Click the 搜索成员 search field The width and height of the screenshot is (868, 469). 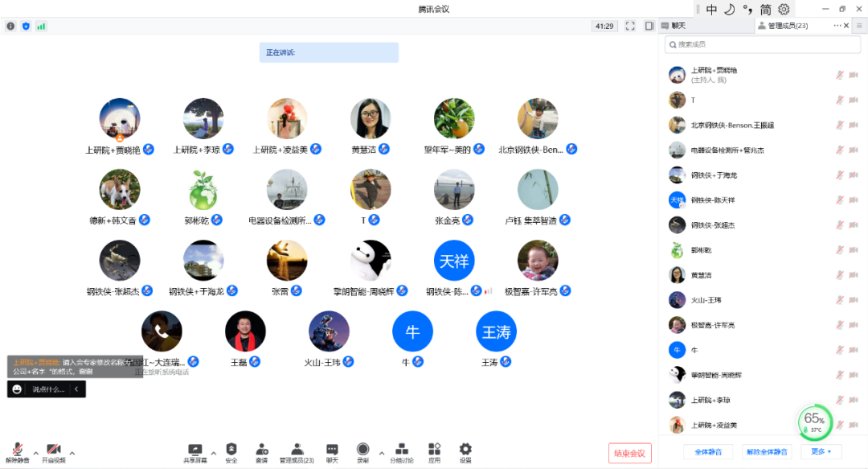763,45
